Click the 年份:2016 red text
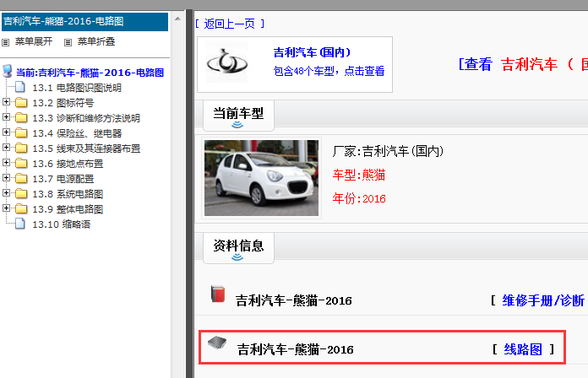Screen dimensions: 588x378 pos(359,198)
